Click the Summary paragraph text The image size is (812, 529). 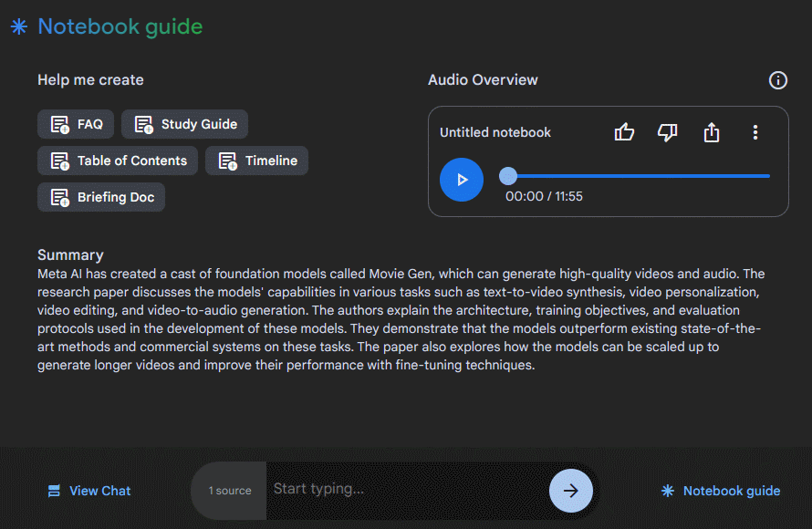[401, 319]
